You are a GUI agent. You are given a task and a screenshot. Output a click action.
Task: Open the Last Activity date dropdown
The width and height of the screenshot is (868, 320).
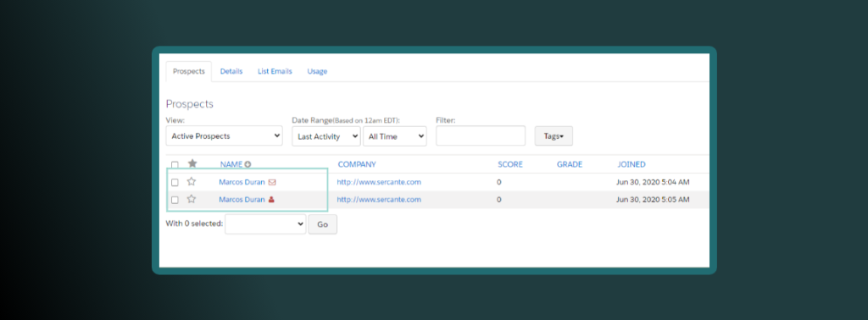pyautogui.click(x=326, y=136)
